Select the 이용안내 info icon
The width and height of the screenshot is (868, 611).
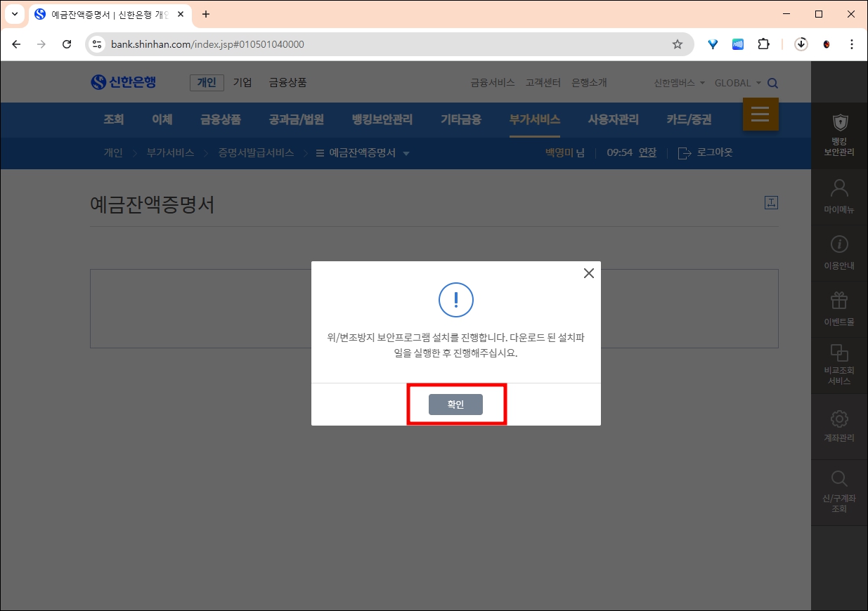(839, 244)
